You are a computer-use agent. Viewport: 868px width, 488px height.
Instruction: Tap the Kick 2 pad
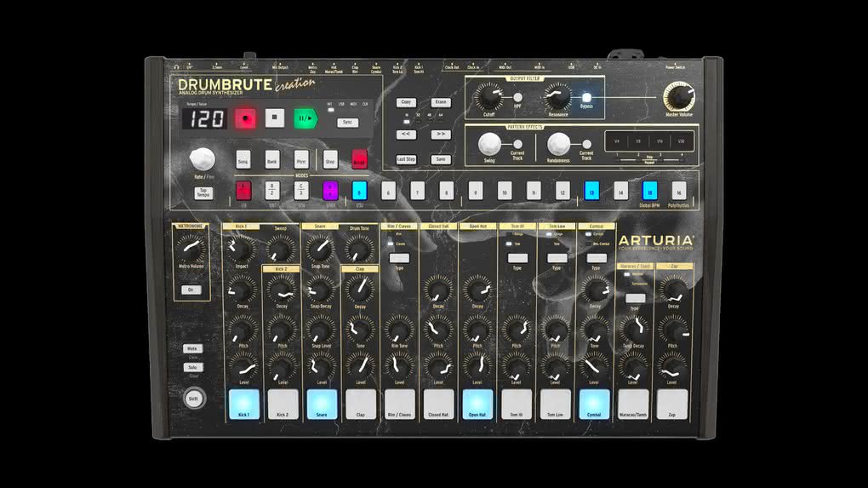click(283, 405)
